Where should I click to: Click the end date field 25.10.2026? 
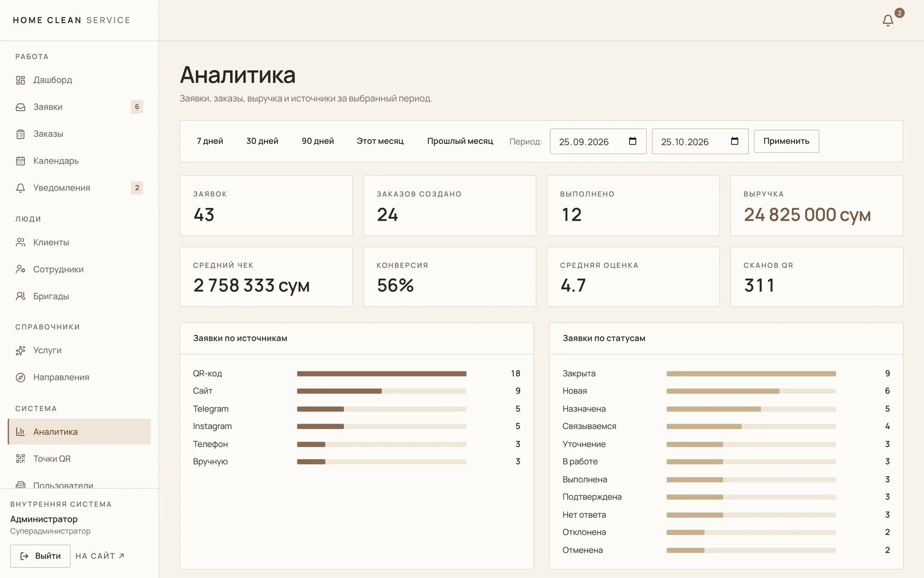700,141
